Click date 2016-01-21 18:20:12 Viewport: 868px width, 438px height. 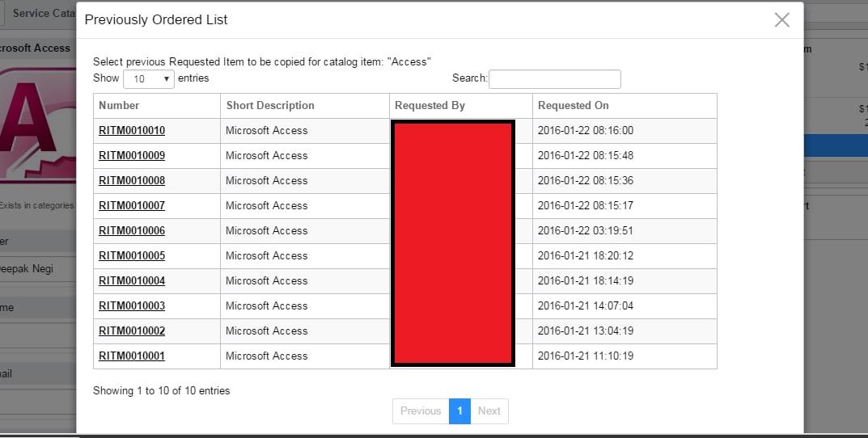tap(586, 255)
